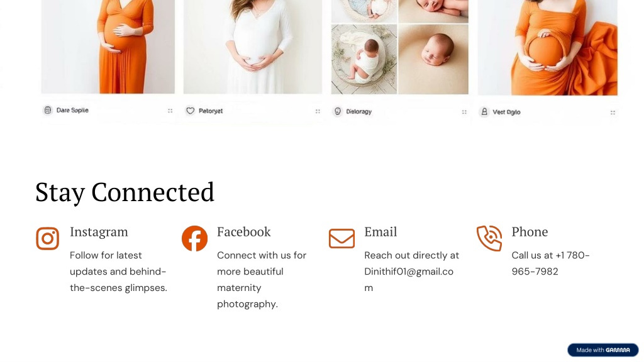Viewport: 644px width, 362px height.
Task: Click the orange Facebook logo icon
Action: pyautogui.click(x=195, y=238)
